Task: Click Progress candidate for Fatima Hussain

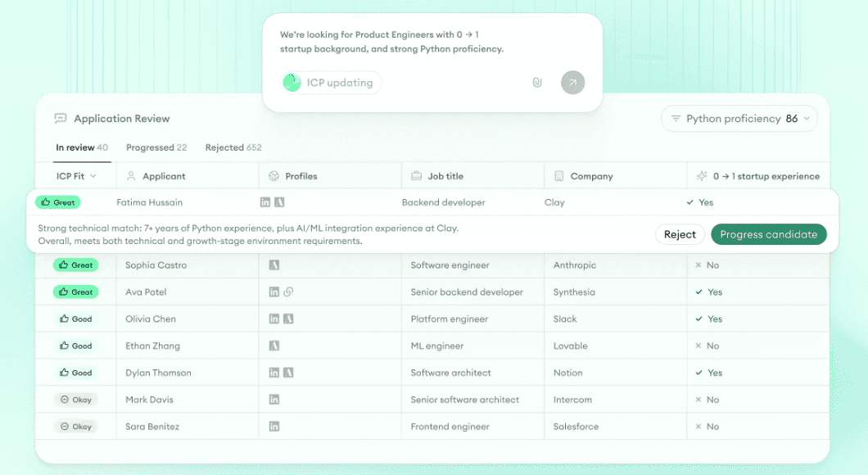Action: [768, 234]
